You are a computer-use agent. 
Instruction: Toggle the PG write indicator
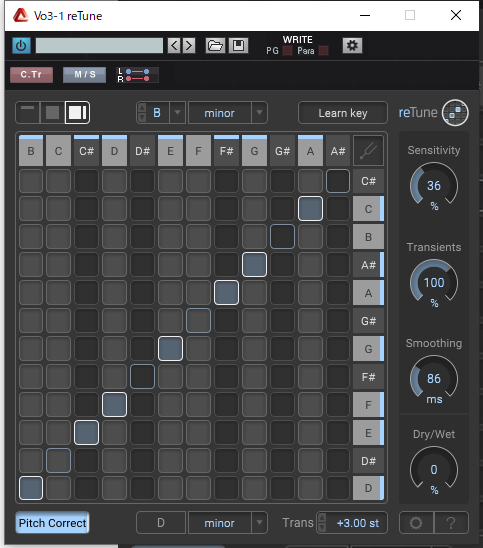pos(287,51)
